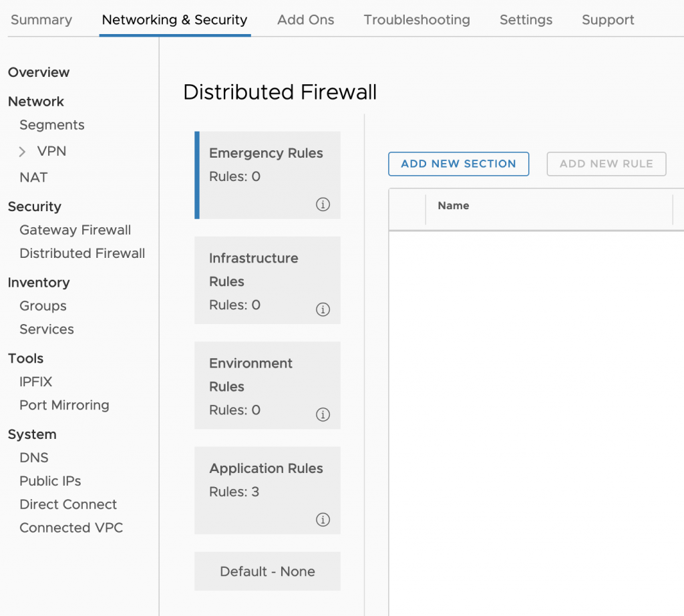Navigate to the NAT page
Screen dimensions: 684x616
click(33, 177)
